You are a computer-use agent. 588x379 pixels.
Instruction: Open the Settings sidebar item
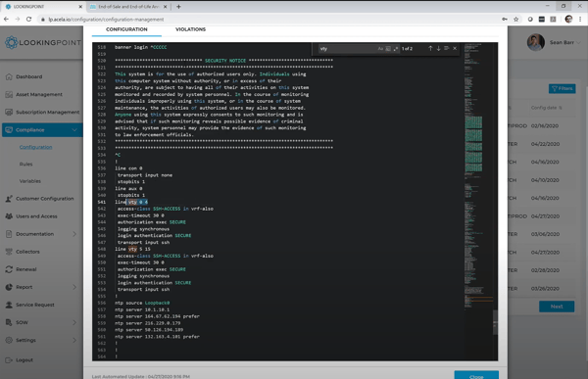click(25, 340)
